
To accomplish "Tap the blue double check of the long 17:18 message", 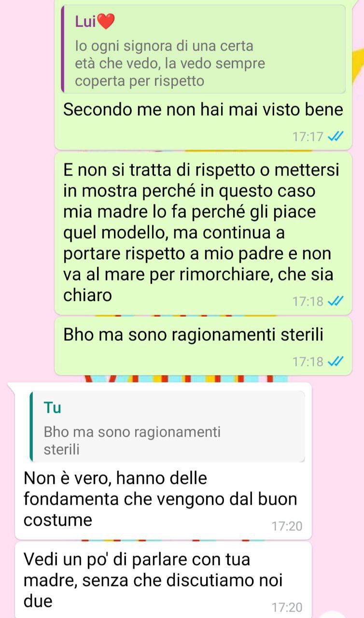I will [335, 302].
